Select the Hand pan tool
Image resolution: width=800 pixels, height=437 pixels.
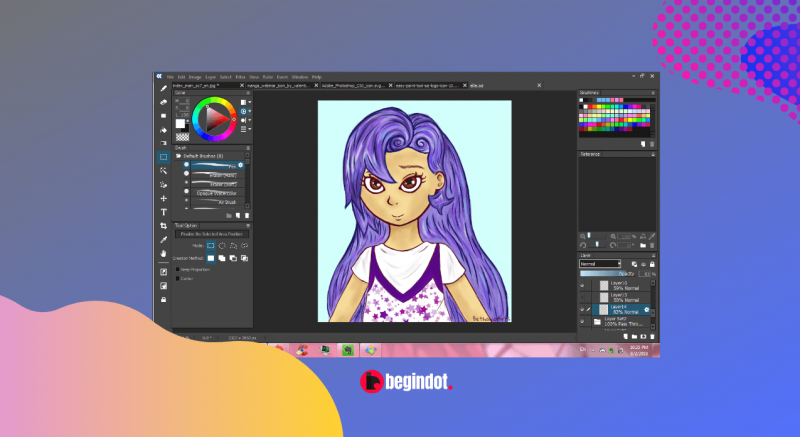163,253
